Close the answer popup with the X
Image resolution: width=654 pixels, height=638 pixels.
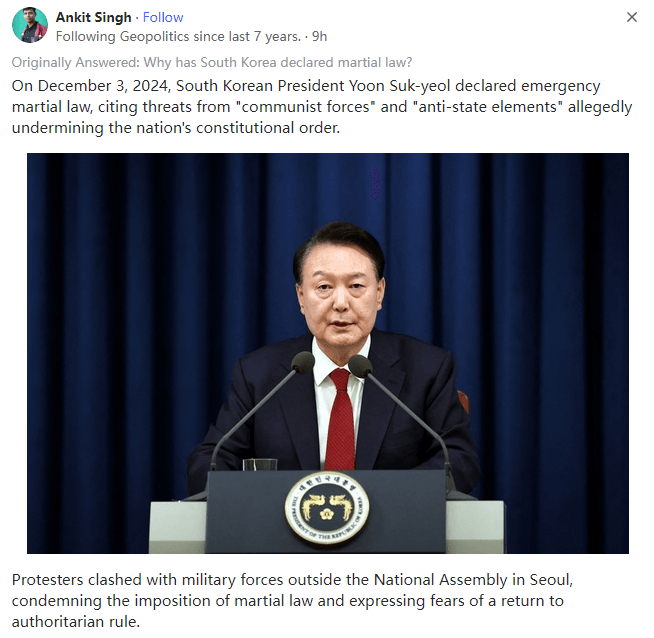(x=631, y=17)
